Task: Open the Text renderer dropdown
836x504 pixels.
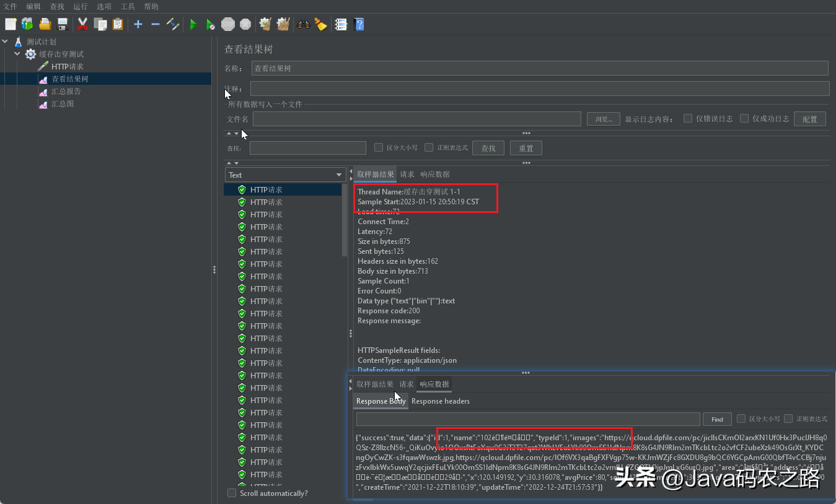Action: 285,175
